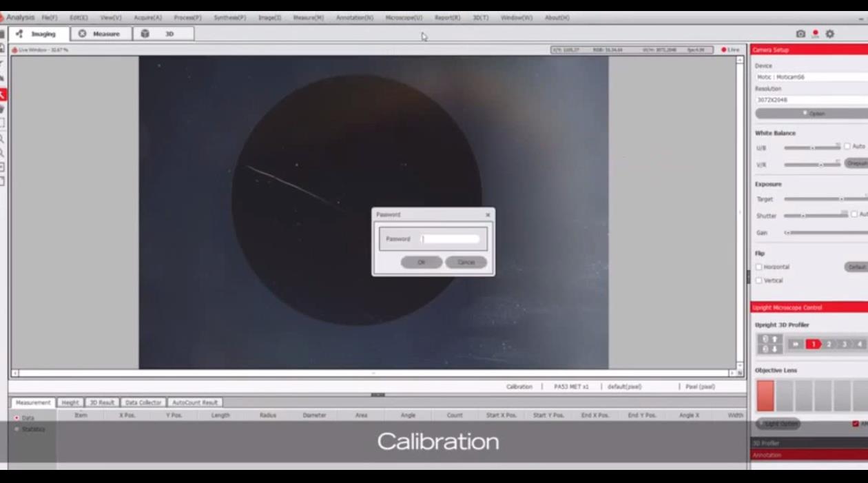
Task: Adjust the Shutter exposure slider
Action: [816, 215]
